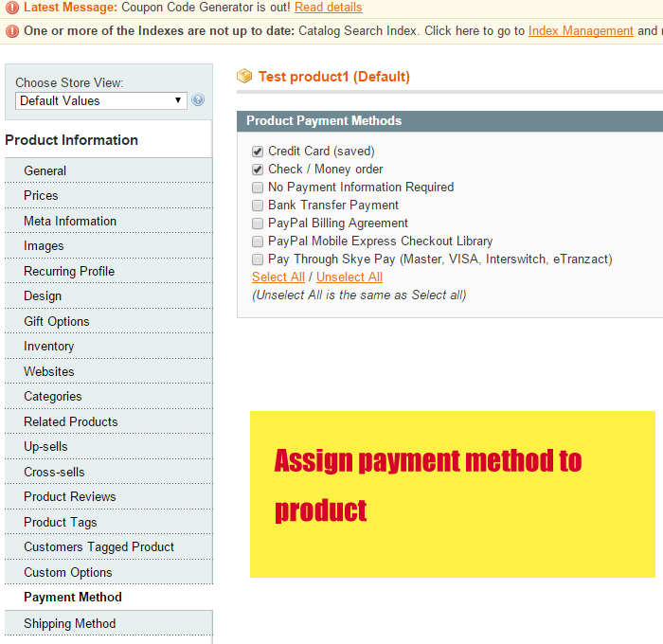The height and width of the screenshot is (644, 663).
Task: Click the help icon beside store view selector
Action: coord(198,100)
